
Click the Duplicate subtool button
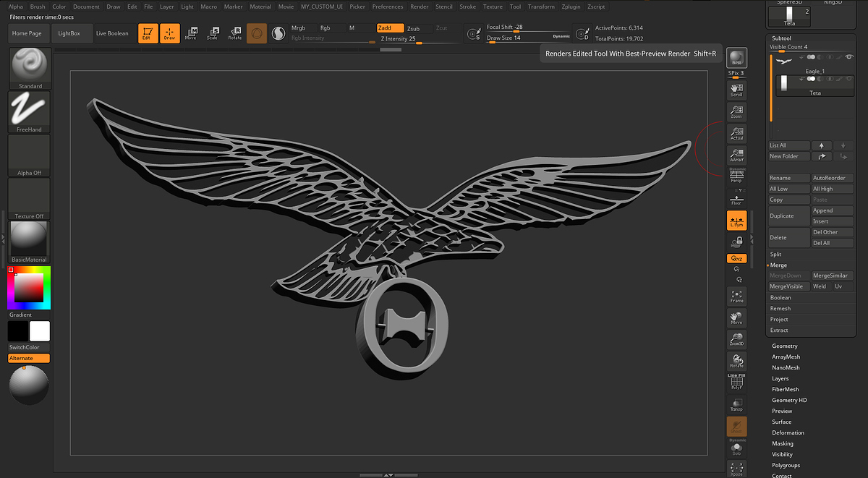pyautogui.click(x=789, y=215)
